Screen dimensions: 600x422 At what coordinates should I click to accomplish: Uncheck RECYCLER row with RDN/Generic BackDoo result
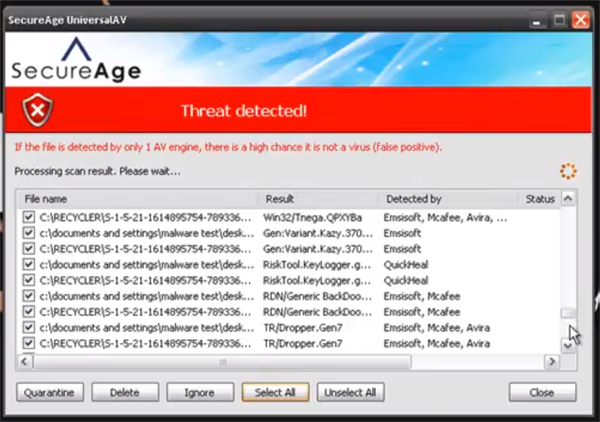tap(29, 311)
